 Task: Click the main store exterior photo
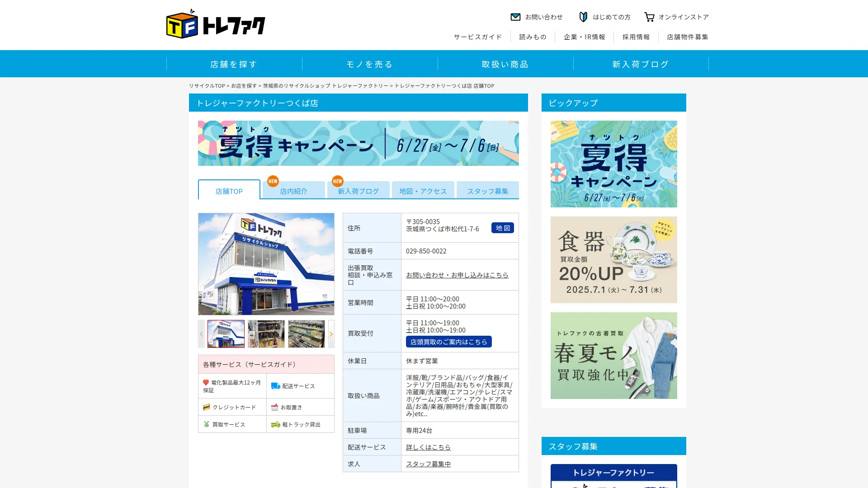(266, 264)
